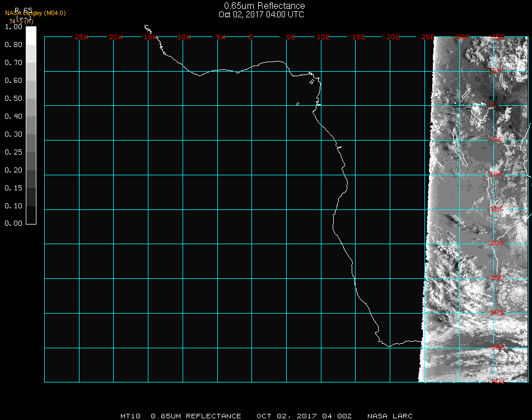Click the 0.60 color bar value
The height and width of the screenshot is (420, 532).
(13, 81)
